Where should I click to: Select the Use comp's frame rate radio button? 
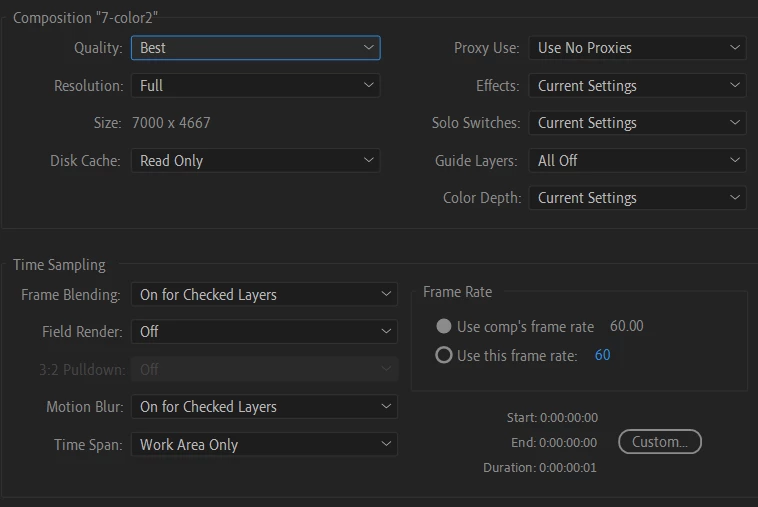click(x=444, y=327)
